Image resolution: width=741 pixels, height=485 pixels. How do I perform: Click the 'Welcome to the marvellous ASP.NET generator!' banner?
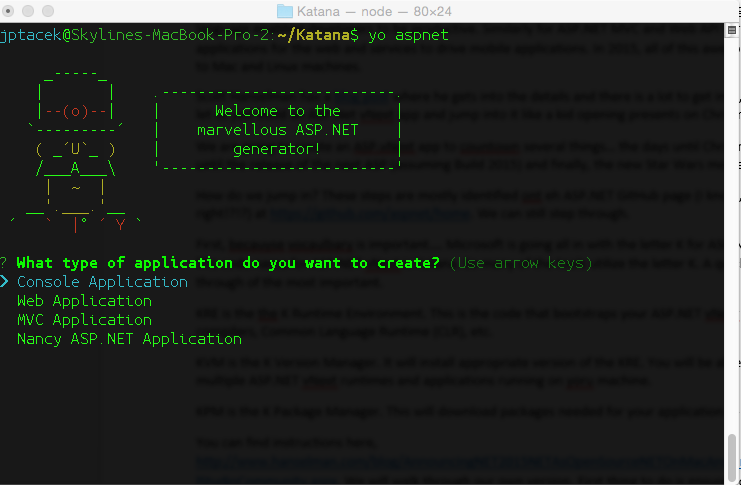point(277,130)
